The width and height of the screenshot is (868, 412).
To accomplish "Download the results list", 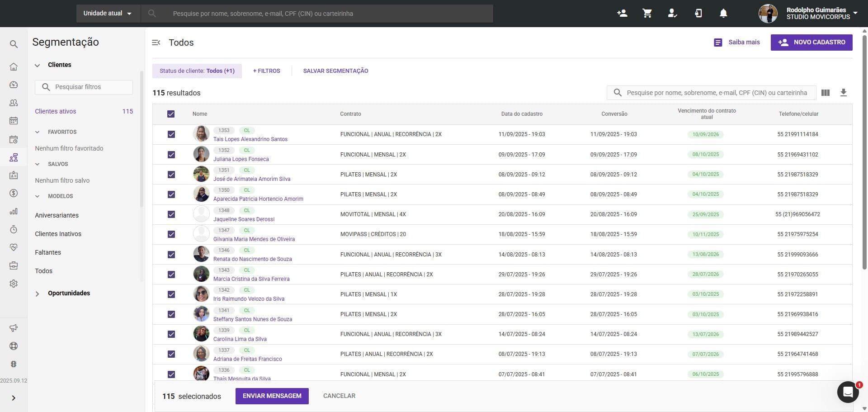I will point(844,93).
